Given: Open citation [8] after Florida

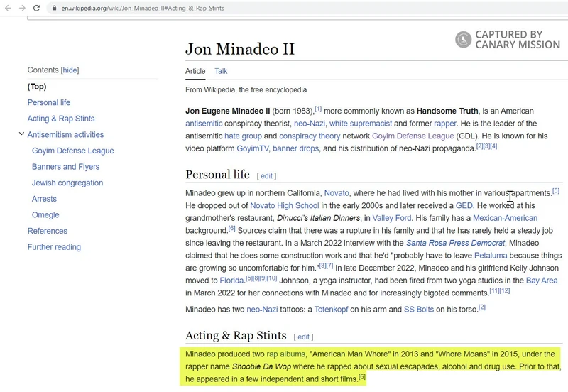Looking at the screenshot, I should [256, 278].
